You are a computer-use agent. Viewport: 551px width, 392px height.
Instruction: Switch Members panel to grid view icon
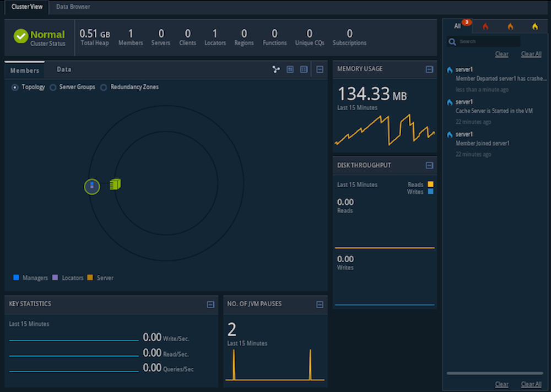(304, 69)
